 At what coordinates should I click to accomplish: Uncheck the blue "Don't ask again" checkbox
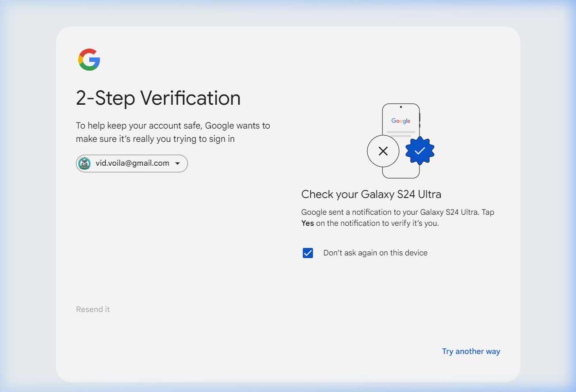[308, 253]
